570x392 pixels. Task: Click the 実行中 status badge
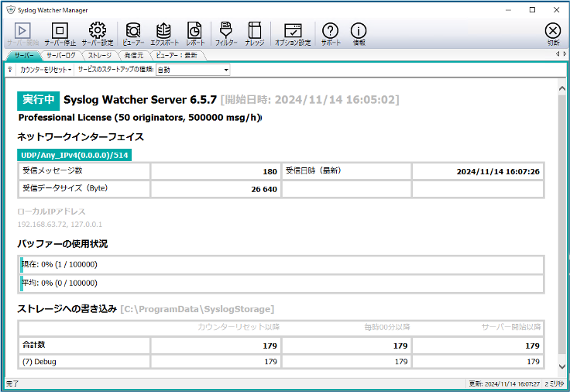click(38, 101)
